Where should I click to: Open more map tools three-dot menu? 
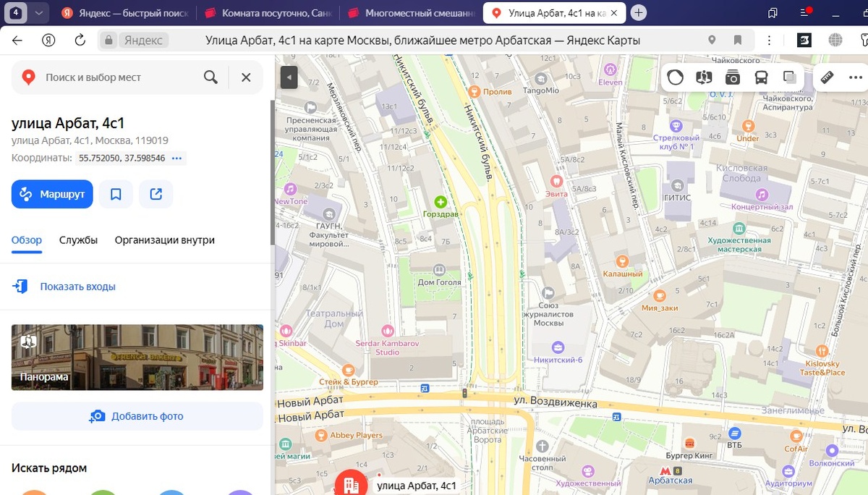coord(856,77)
